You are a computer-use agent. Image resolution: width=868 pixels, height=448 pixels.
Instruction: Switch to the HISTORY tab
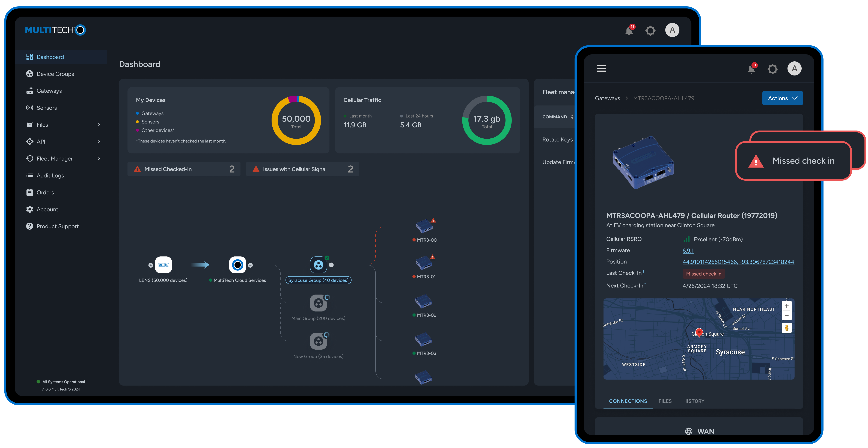point(694,401)
